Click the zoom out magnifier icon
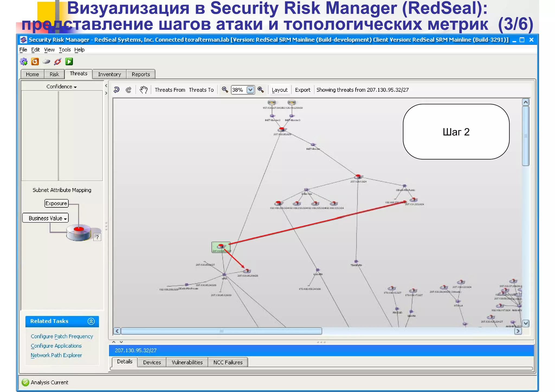Screen dimensions: 555x392 (225, 90)
